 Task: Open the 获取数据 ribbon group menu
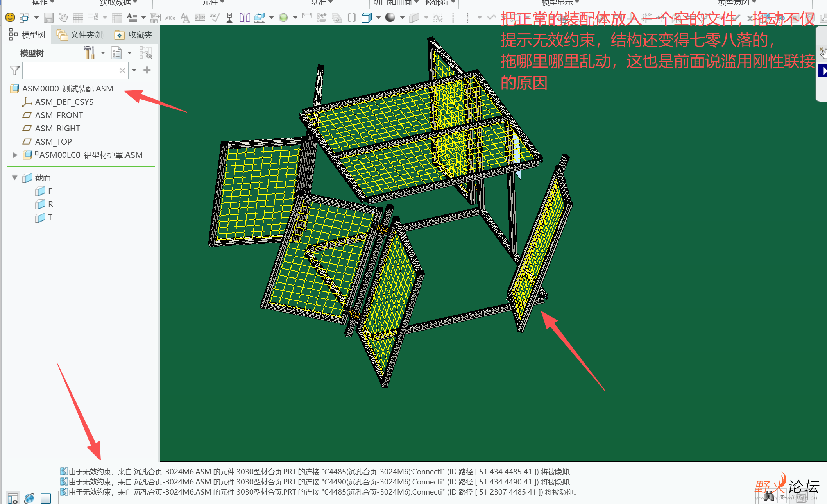[x=118, y=3]
